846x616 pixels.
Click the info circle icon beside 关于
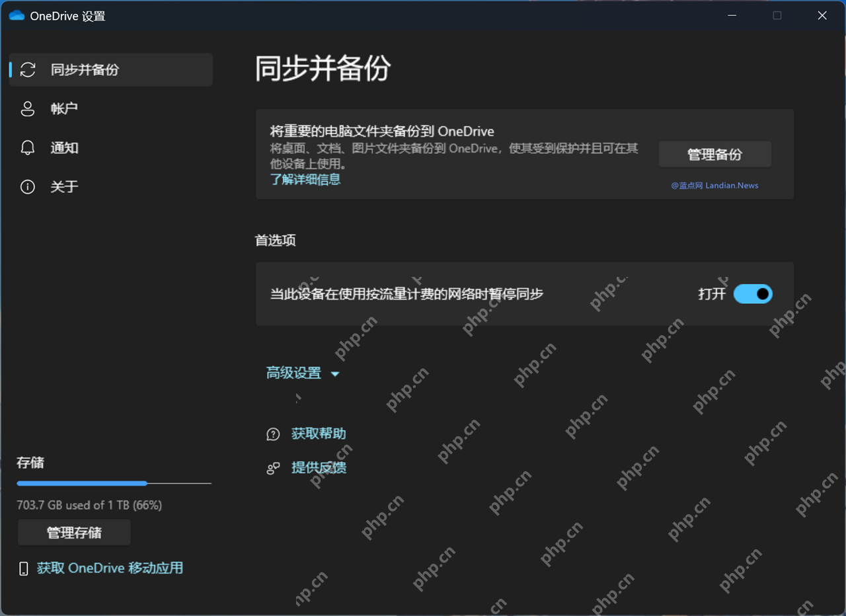28,187
